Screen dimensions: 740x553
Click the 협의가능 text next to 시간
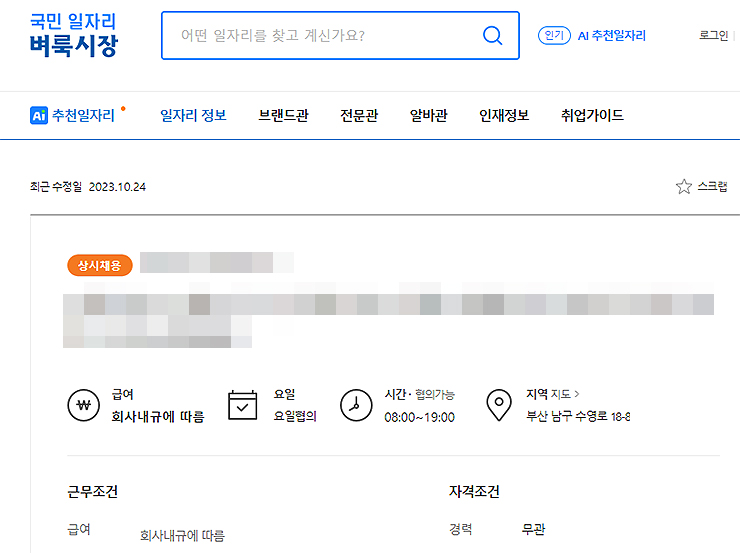pyautogui.click(x=435, y=394)
